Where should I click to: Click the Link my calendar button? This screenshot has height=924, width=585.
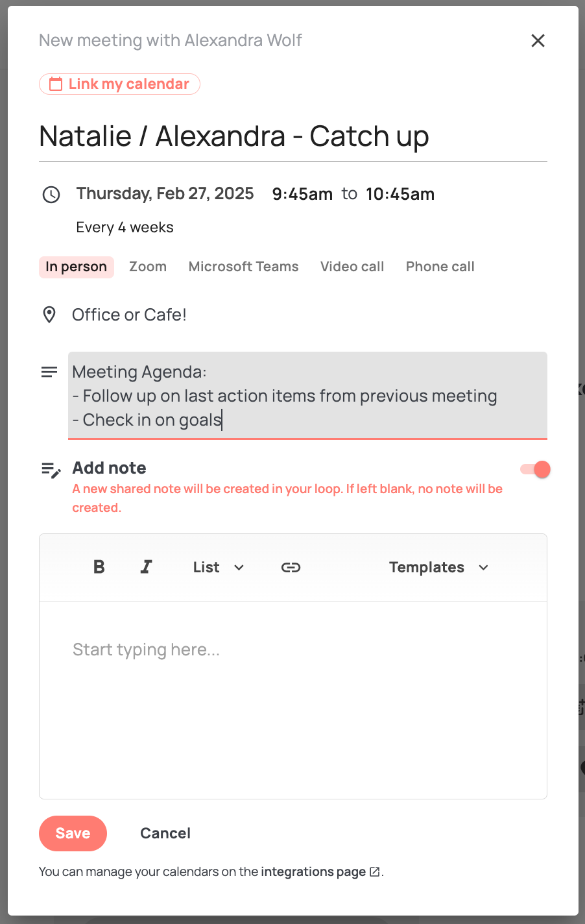pyautogui.click(x=120, y=84)
